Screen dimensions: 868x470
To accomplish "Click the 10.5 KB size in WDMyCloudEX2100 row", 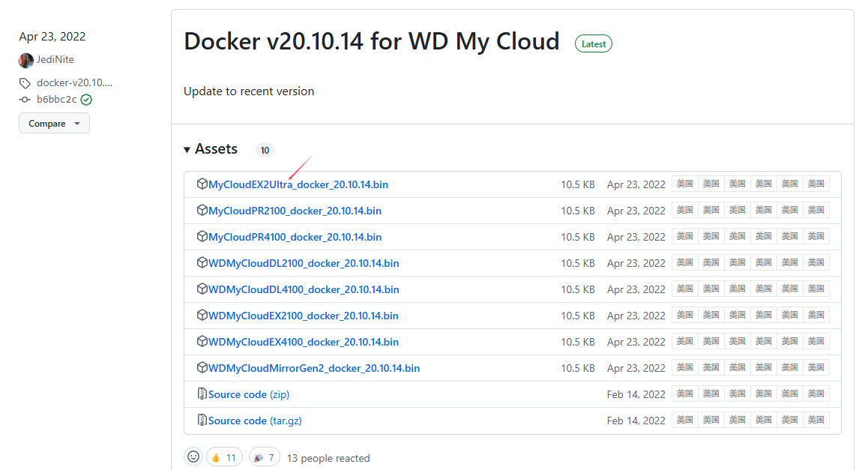I will (577, 316).
